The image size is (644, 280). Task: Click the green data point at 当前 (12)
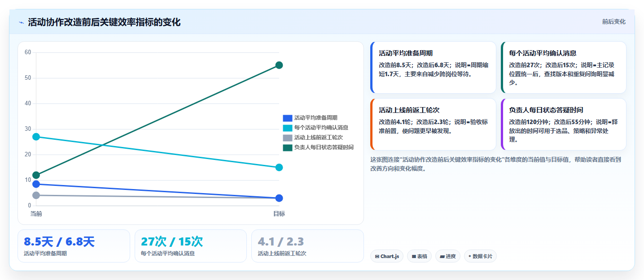(36, 175)
